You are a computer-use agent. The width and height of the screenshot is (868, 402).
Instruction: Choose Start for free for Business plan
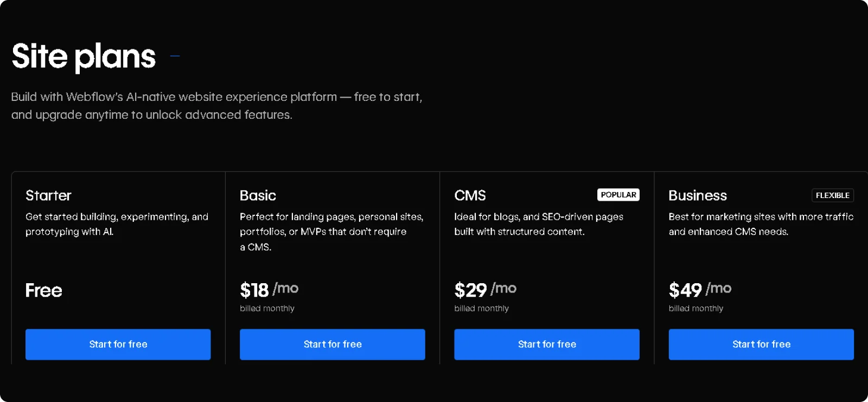tap(761, 344)
